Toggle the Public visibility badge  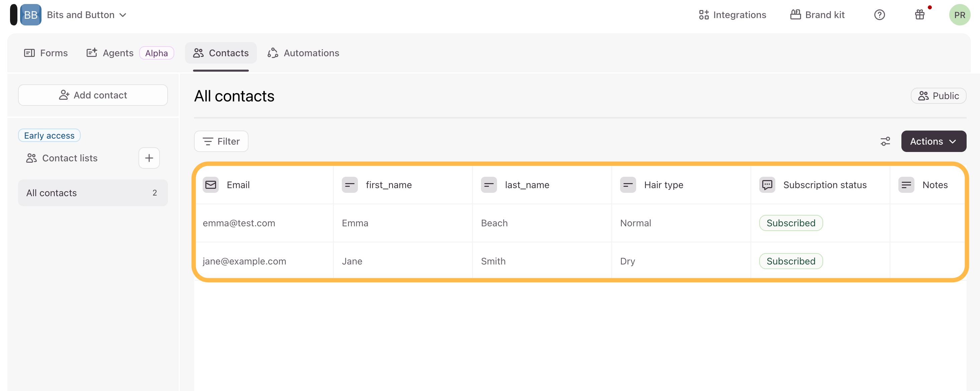pyautogui.click(x=938, y=96)
